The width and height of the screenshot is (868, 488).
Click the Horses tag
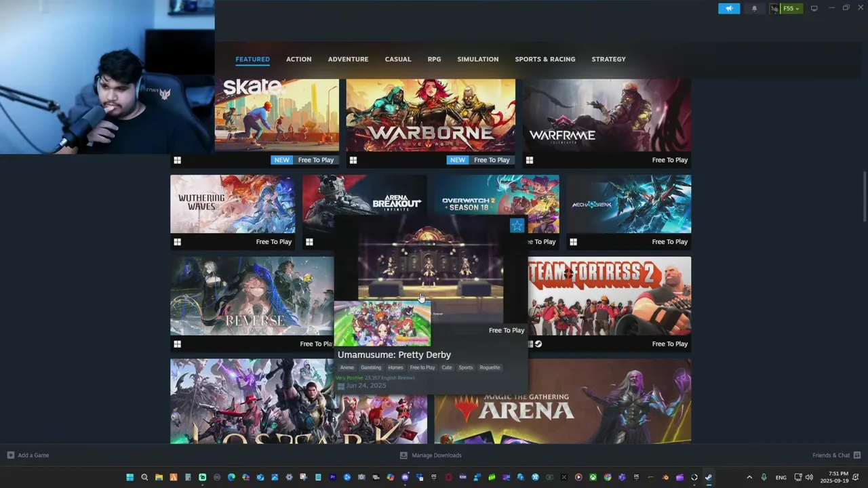tap(395, 367)
